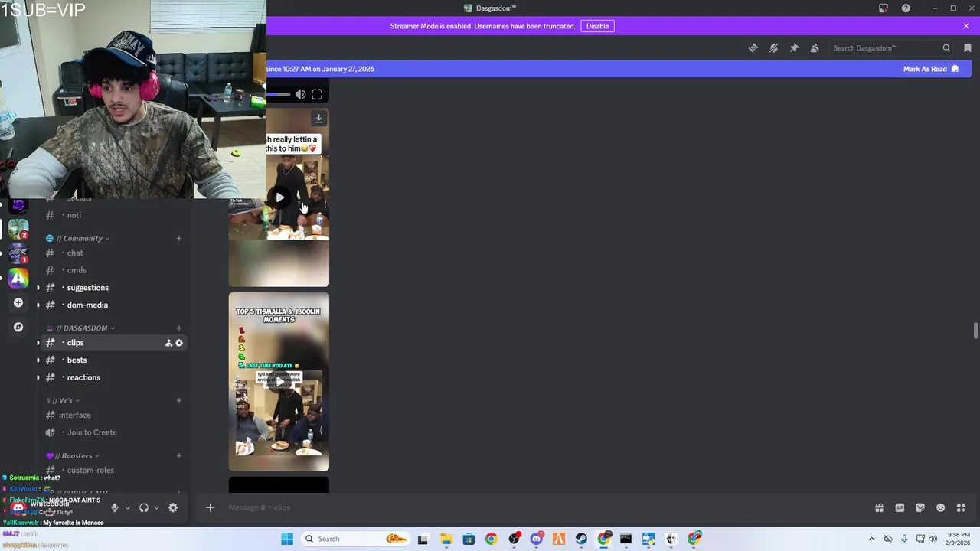Add a channel to Vc's category
Image resolution: width=980 pixels, height=551 pixels.
tap(179, 400)
